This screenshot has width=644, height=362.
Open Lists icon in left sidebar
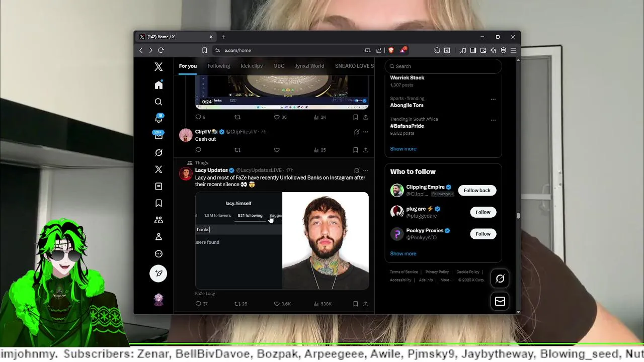158,187
